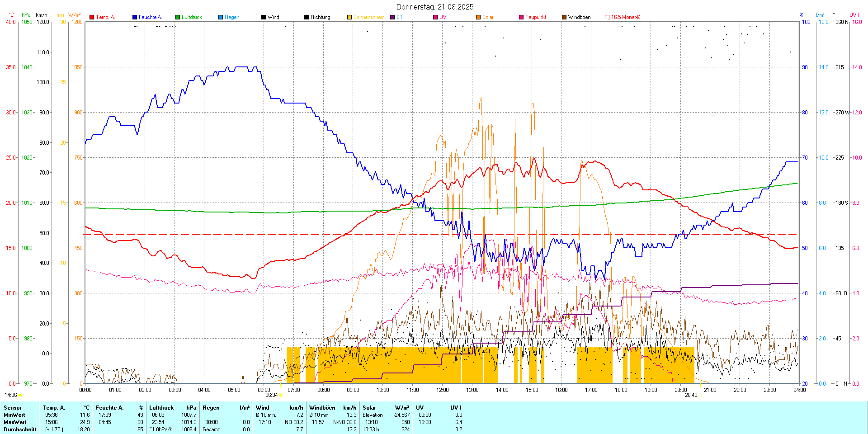Click the pink Taupunkt legend label

[536, 17]
